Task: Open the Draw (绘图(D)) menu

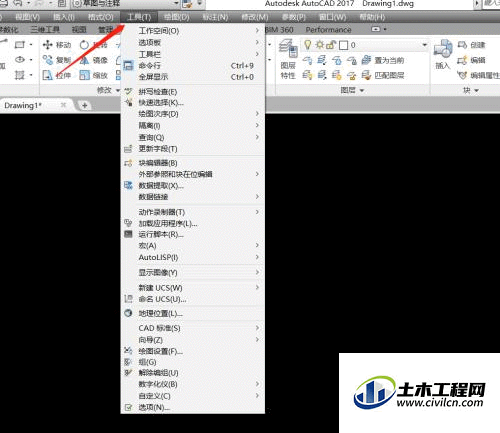Action: coord(177,17)
